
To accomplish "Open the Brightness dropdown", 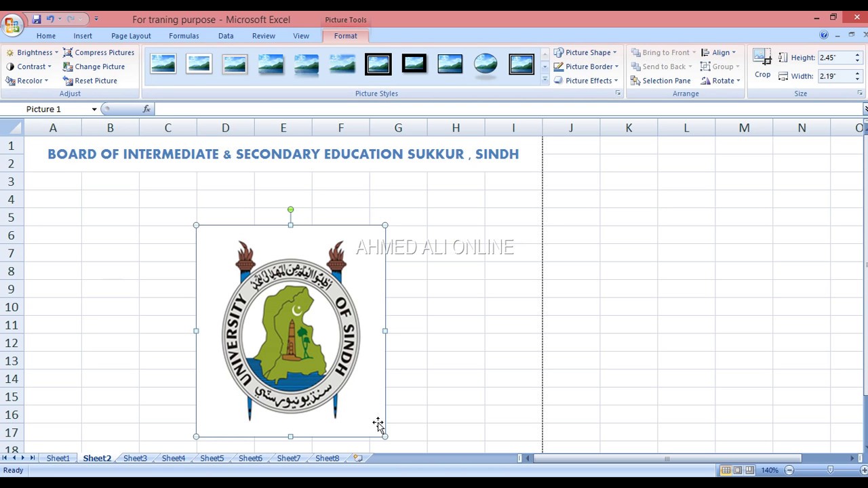I will (x=31, y=52).
